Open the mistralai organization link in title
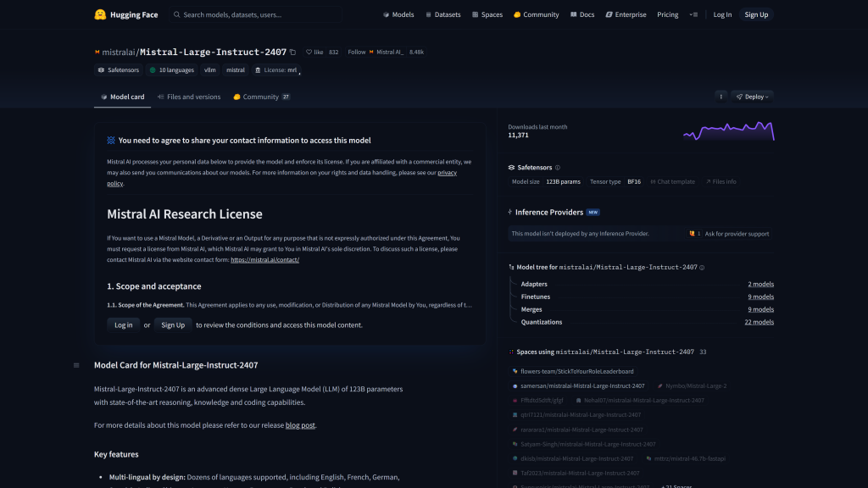The width and height of the screenshot is (868, 488). click(119, 52)
